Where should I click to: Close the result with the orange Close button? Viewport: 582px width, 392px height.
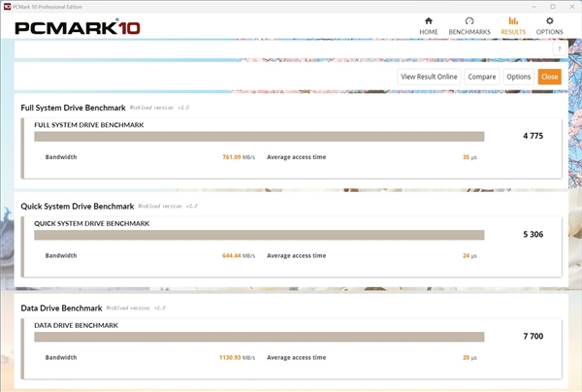pos(549,77)
